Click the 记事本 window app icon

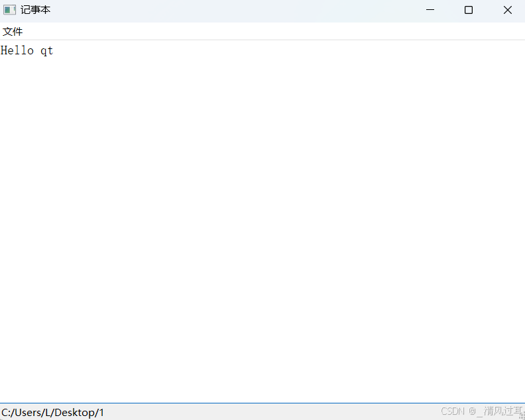[9, 10]
